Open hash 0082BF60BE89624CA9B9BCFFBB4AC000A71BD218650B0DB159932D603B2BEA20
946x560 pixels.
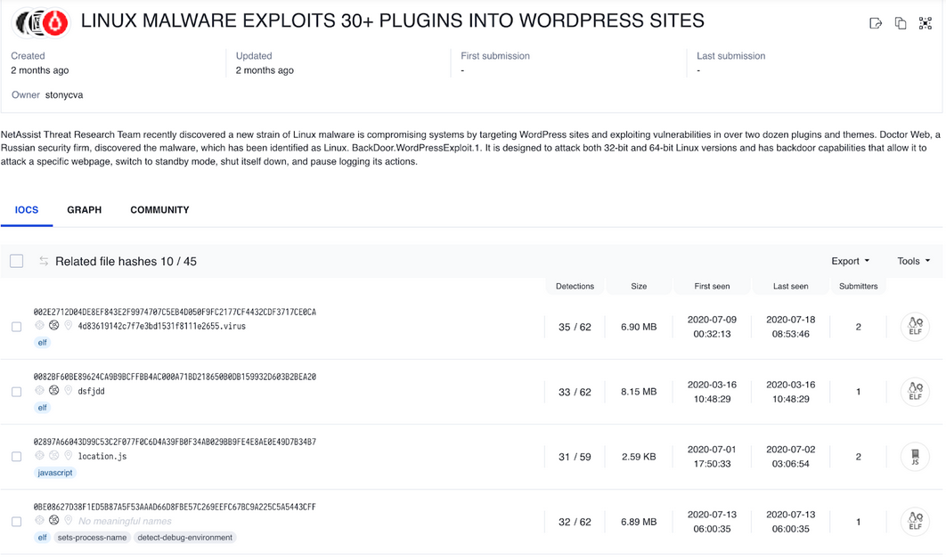click(x=175, y=377)
